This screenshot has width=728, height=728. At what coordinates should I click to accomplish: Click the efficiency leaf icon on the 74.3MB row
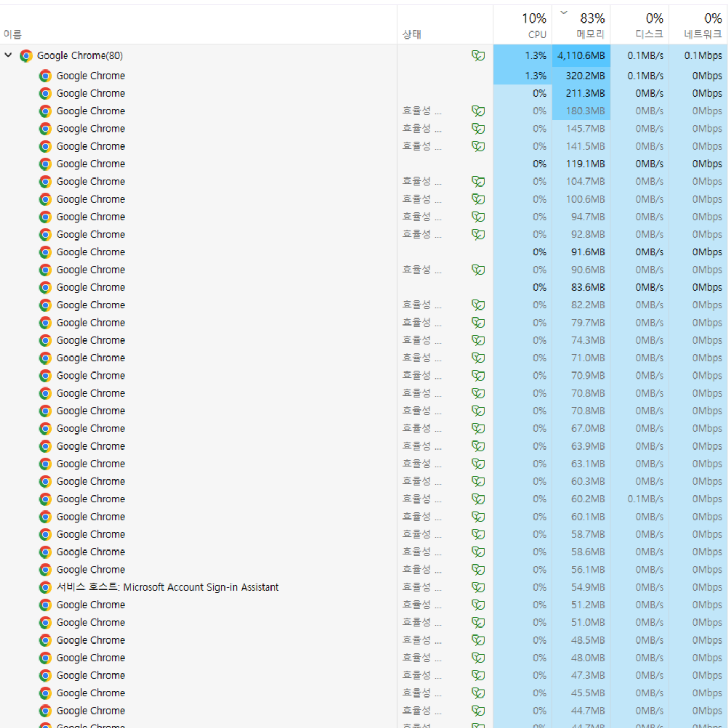[x=478, y=340]
